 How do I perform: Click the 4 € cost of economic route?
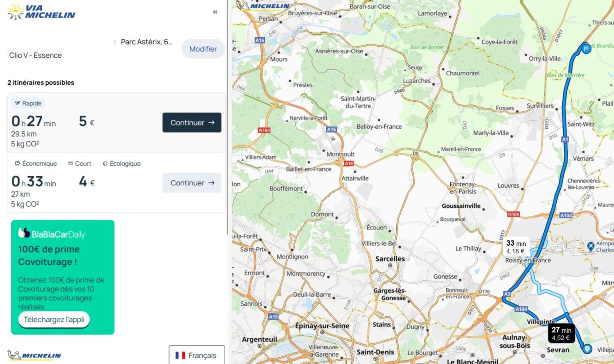(87, 182)
